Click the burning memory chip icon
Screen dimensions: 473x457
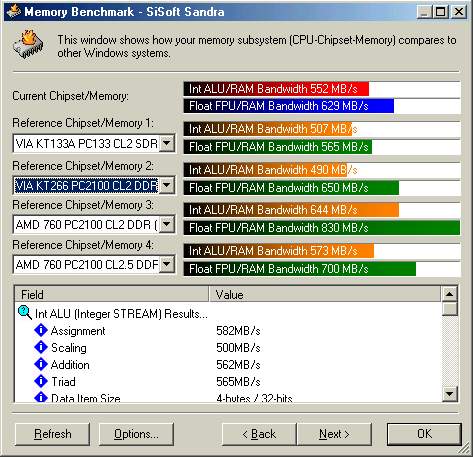coord(29,45)
